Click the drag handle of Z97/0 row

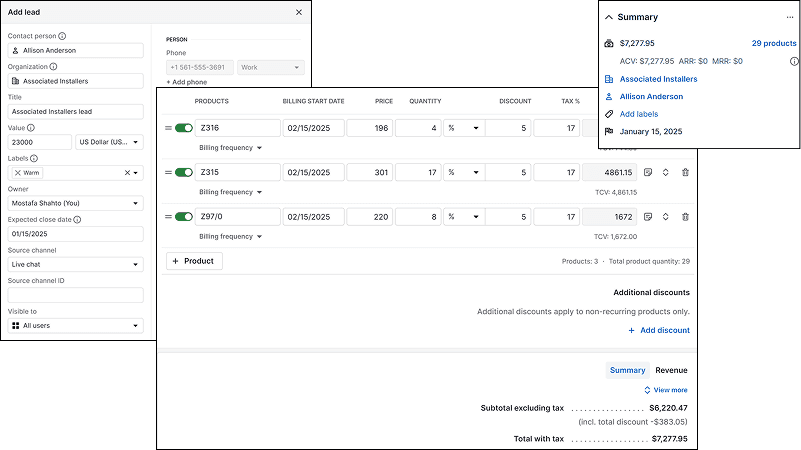pyautogui.click(x=168, y=217)
